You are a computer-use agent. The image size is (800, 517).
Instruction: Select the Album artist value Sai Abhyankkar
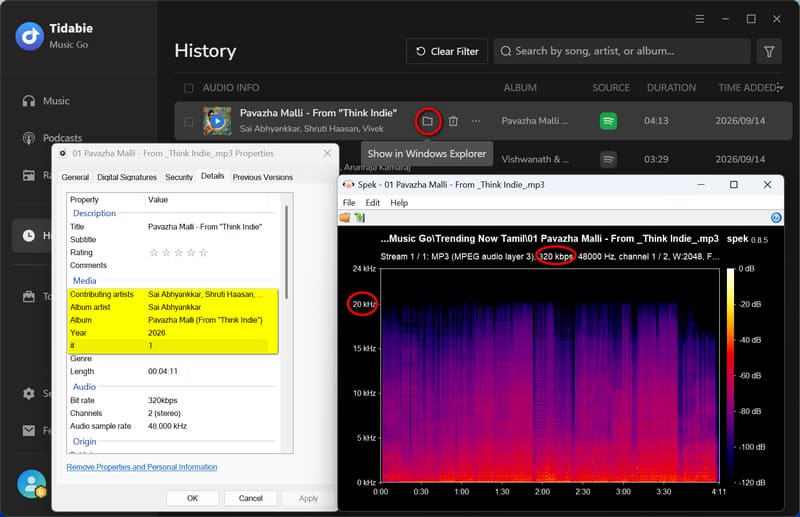pos(174,307)
